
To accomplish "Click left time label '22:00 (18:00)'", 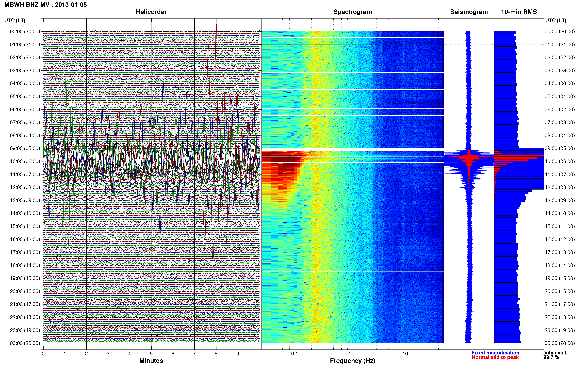I will (25, 317).
